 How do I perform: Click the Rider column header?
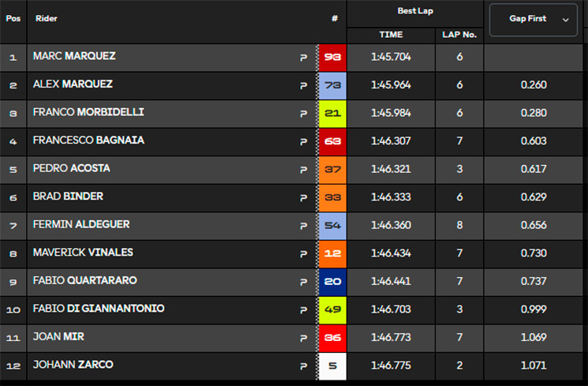click(x=47, y=18)
